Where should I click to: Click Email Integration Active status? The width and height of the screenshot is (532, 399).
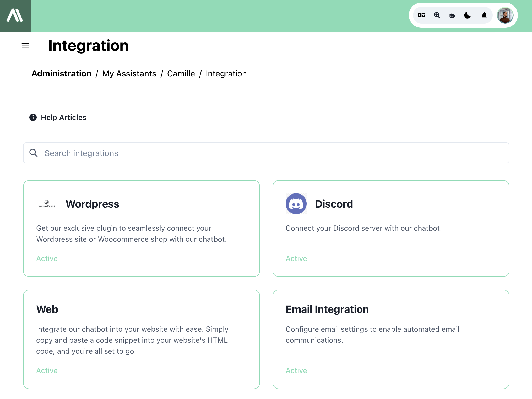pyautogui.click(x=297, y=370)
